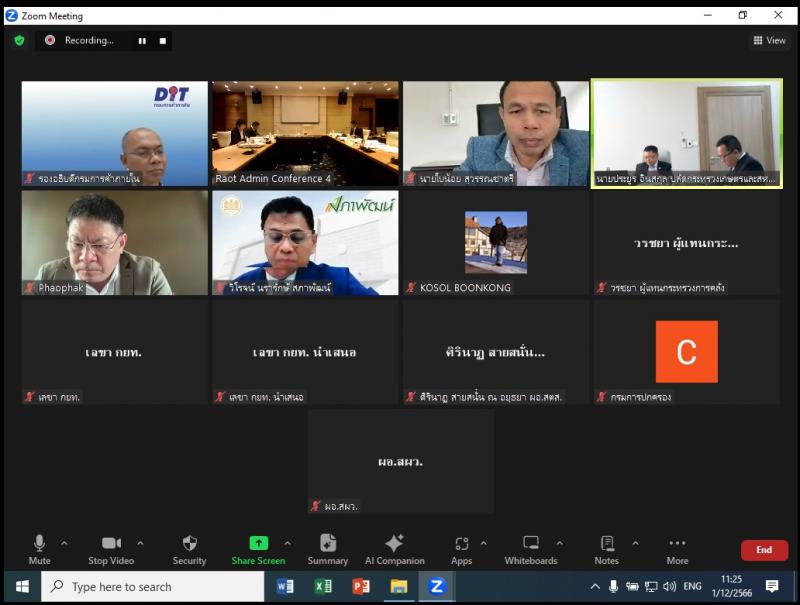Expand the Share Screen options caret
Screen dimensions: 800x605
(x=288, y=544)
